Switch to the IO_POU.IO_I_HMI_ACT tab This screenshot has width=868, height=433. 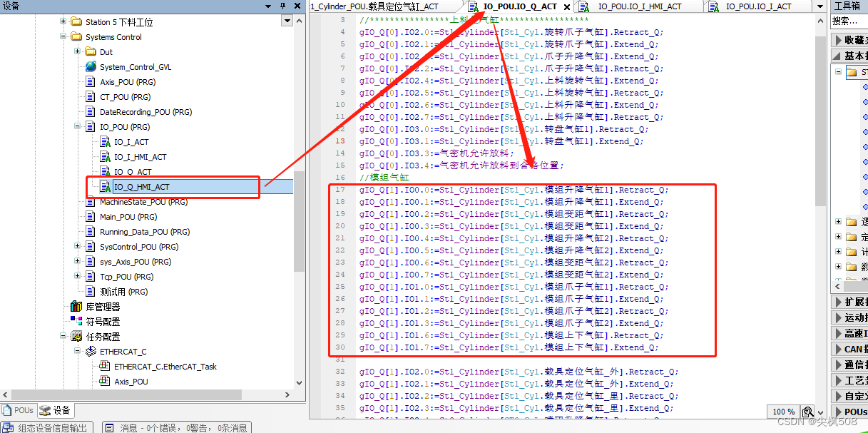(639, 6)
